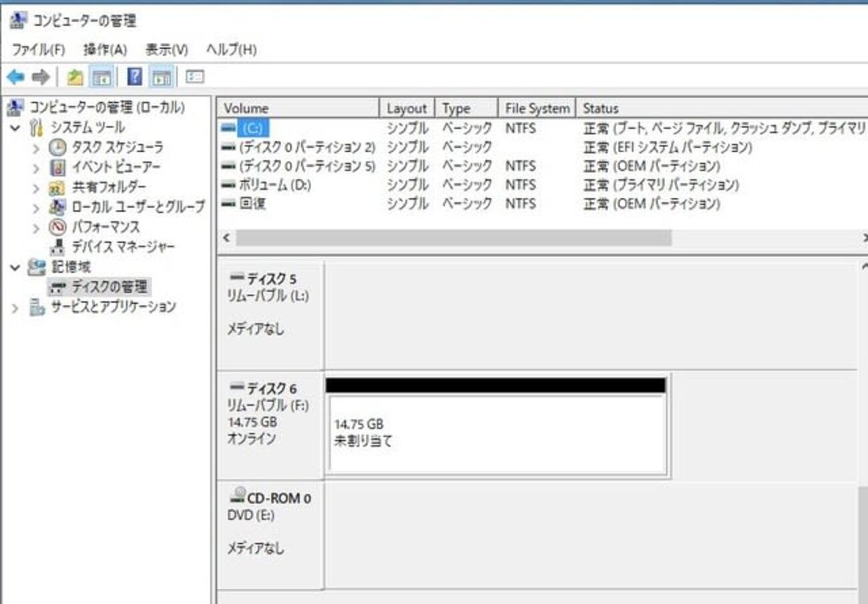
Task: Click the 正常 (プライマリ パーティション) status cell
Action: 661,184
